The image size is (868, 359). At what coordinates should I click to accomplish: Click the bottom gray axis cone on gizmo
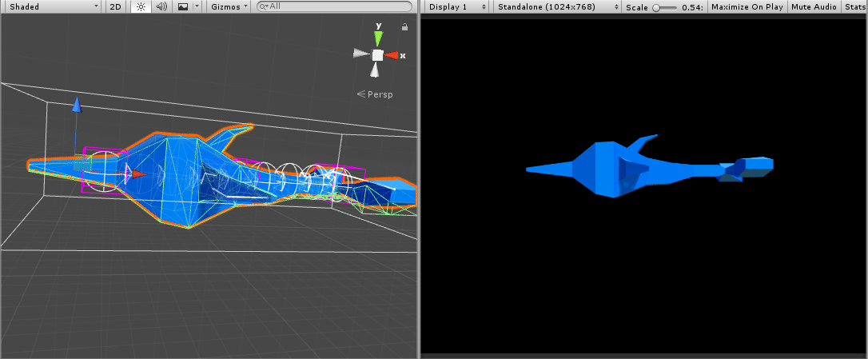[376, 70]
